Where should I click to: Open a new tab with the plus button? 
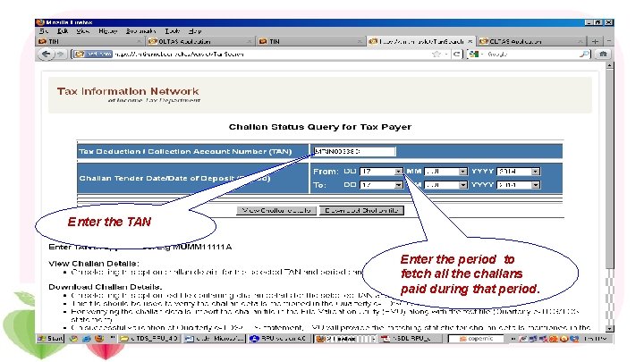click(x=595, y=41)
